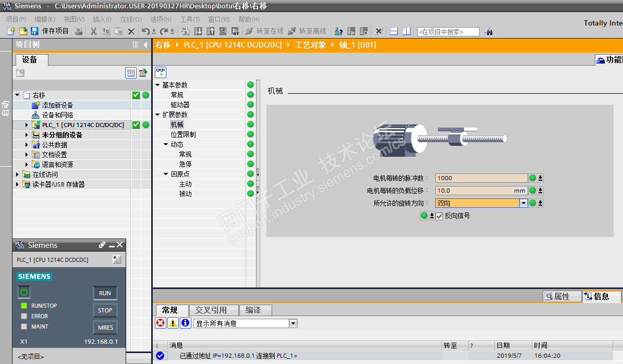Expand the 在线访问 tree node
Viewport: 623px width, 364px height.
click(17, 174)
